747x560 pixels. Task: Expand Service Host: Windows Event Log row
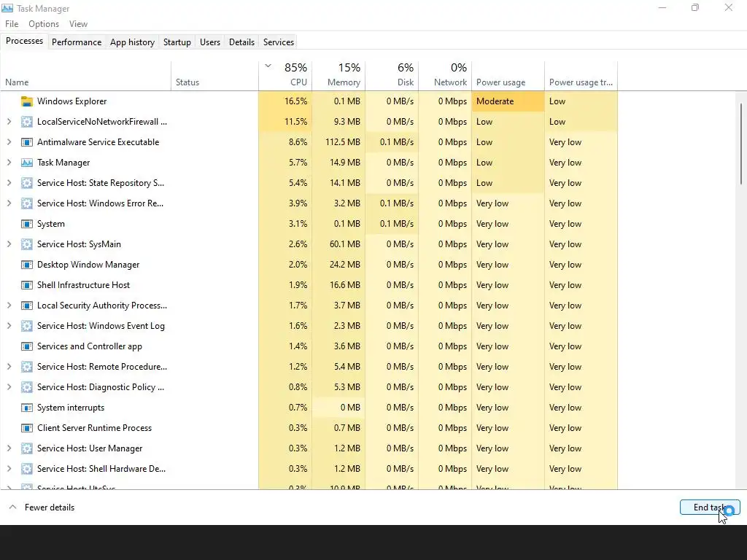coord(9,326)
